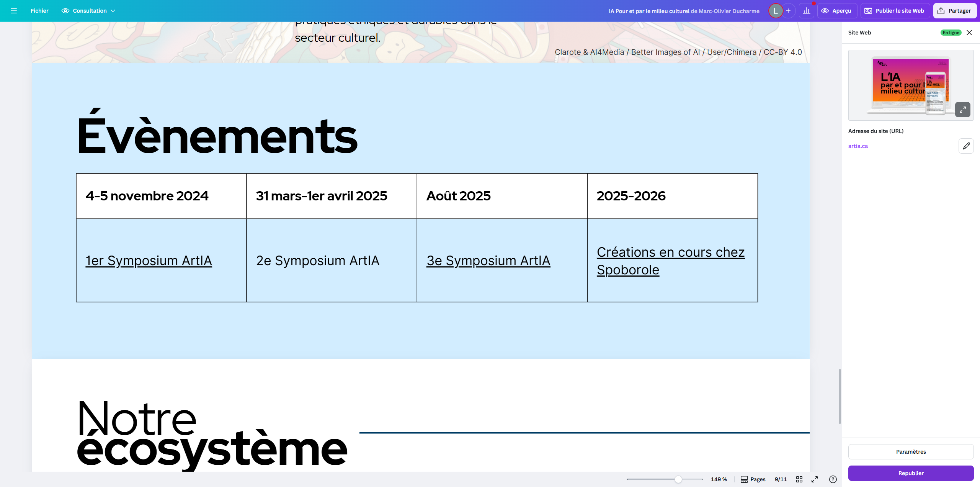Click Publier le site Web

pos(895,11)
